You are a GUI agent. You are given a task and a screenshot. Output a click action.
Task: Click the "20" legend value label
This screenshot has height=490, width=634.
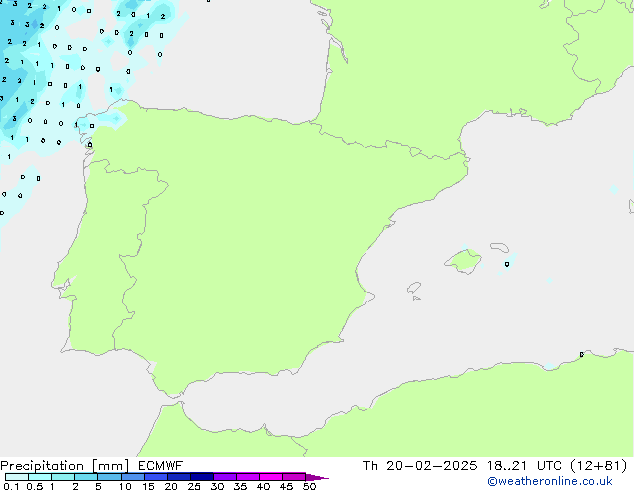point(171,486)
